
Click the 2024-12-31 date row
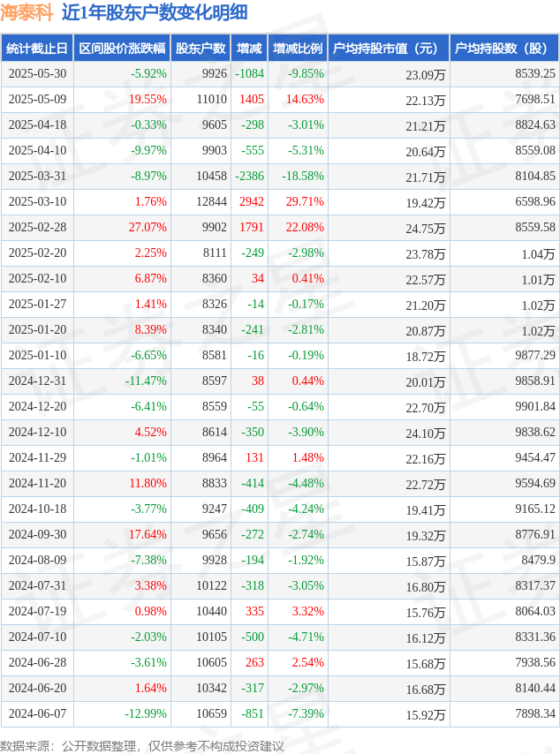click(280, 381)
